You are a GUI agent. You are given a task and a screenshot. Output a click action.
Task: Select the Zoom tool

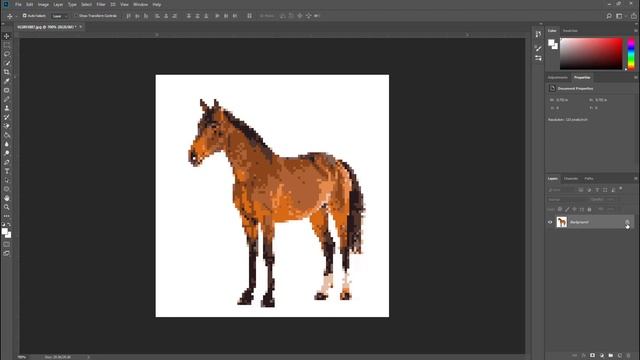pos(7,207)
